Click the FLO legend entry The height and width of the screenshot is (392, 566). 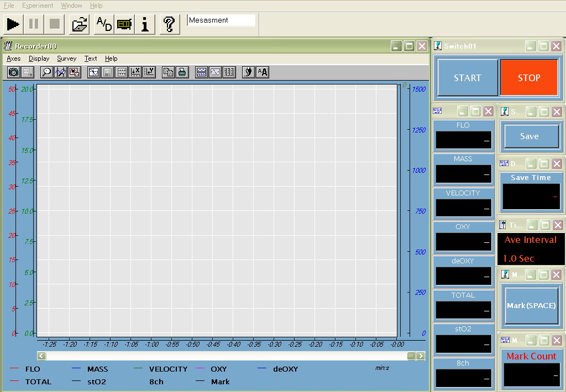(x=25, y=369)
